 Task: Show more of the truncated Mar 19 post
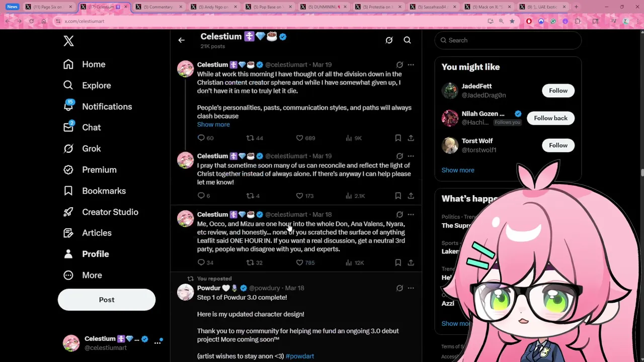pos(213,125)
